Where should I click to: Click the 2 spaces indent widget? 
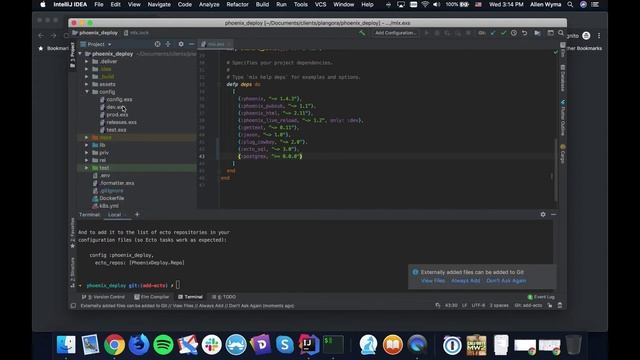(499, 305)
